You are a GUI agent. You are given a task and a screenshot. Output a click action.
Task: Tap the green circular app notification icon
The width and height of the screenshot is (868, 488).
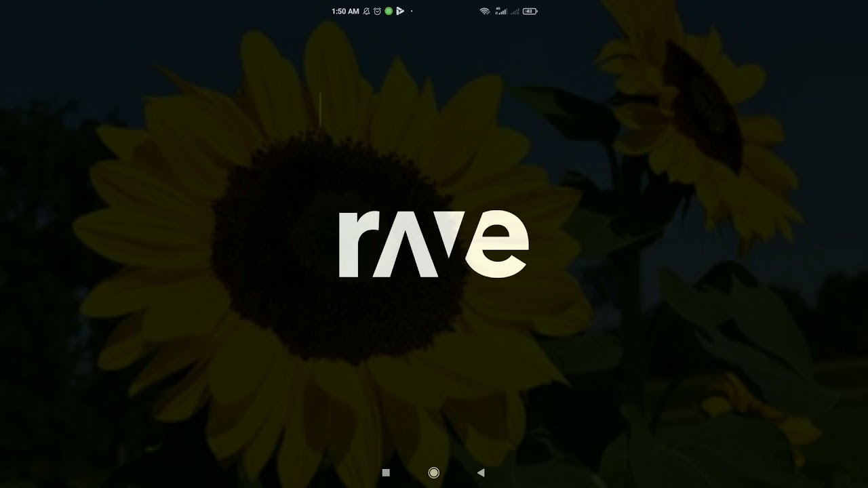pos(389,12)
